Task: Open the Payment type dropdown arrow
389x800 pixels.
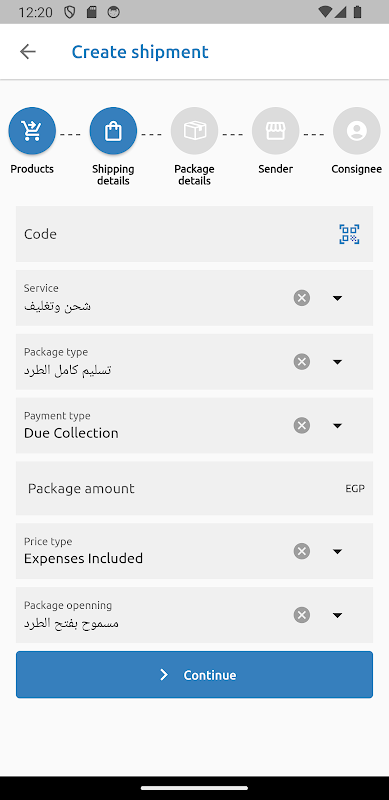Action: tap(337, 426)
